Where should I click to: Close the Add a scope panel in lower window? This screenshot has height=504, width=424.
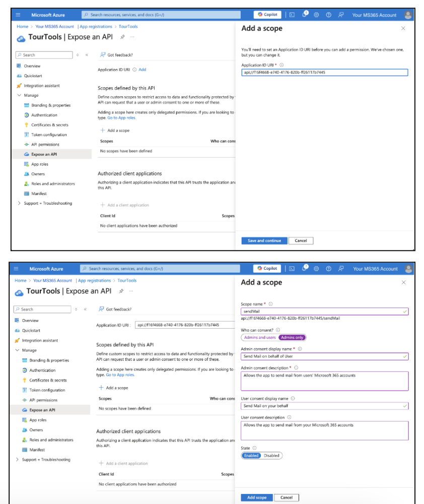tap(404, 283)
